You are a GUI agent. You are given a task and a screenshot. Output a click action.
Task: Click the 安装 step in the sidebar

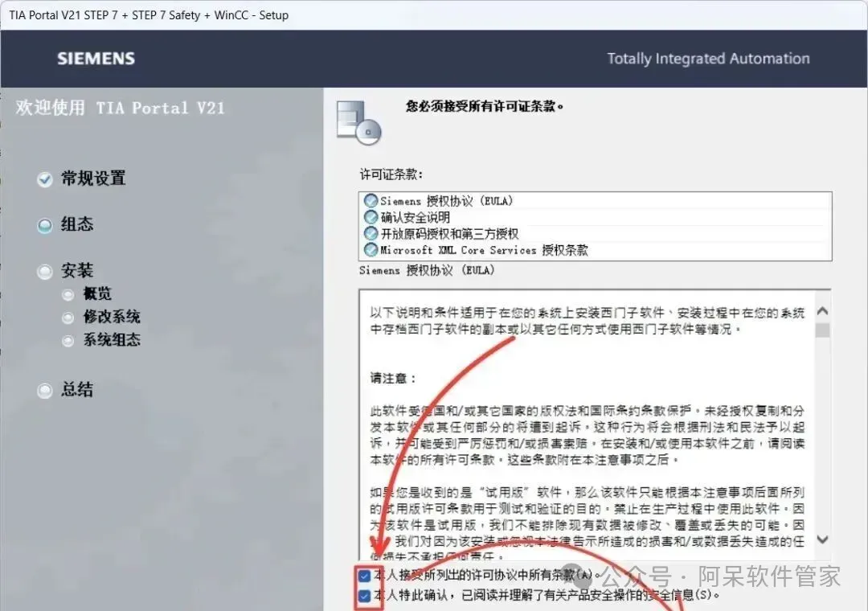(x=77, y=270)
